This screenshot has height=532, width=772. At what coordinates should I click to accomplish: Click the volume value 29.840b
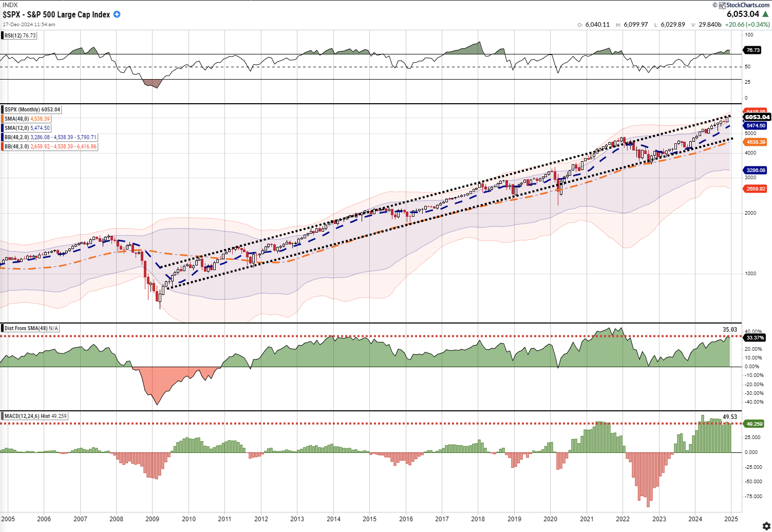tap(711, 25)
